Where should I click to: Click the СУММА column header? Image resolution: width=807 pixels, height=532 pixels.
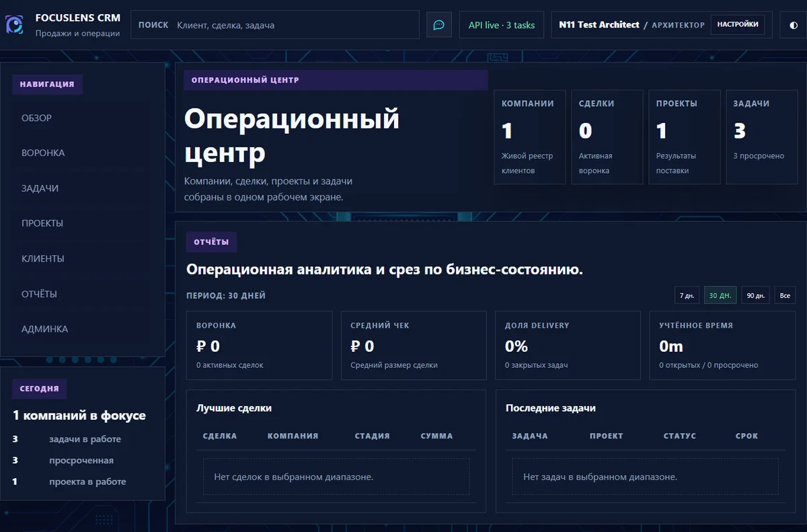(437, 436)
